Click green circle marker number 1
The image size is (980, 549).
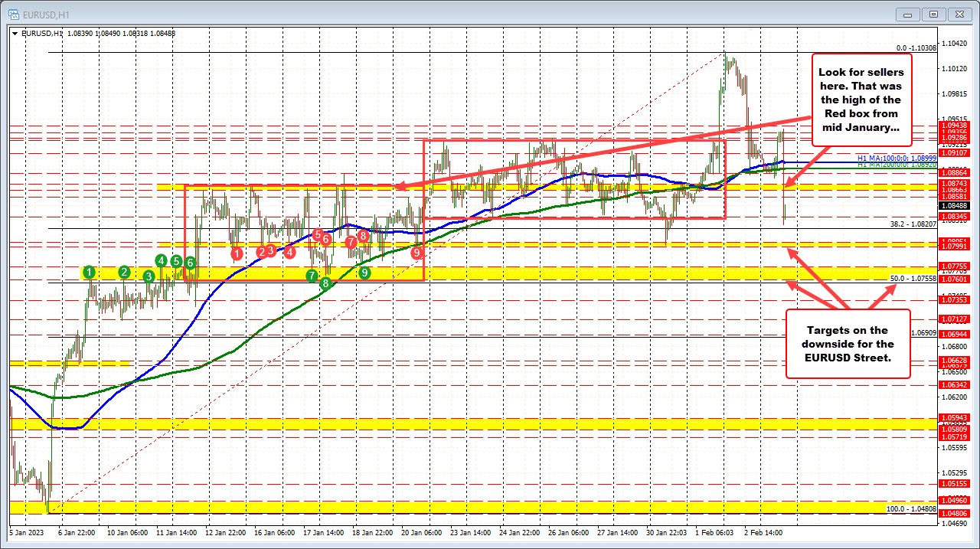pyautogui.click(x=90, y=272)
